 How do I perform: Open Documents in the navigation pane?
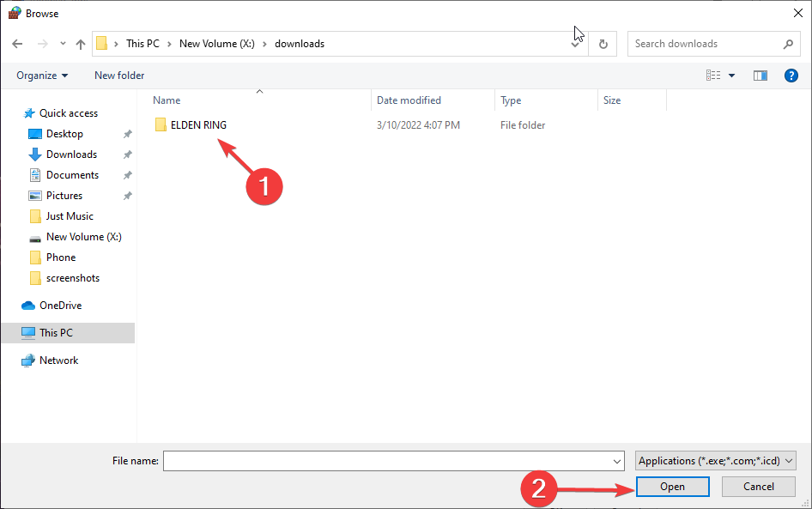point(72,175)
